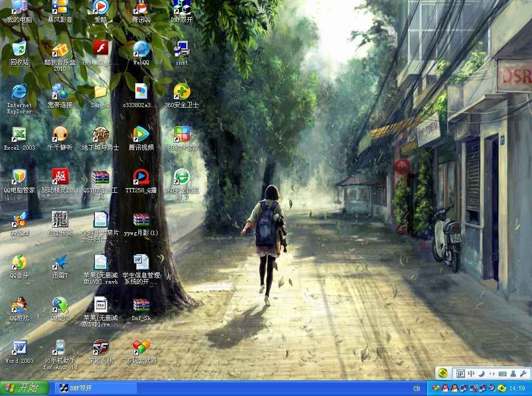Select c333802e3... image file

[141, 96]
